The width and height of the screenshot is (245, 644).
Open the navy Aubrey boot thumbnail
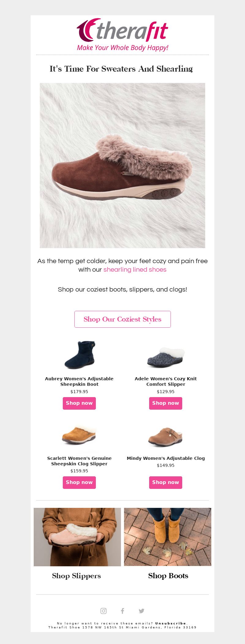pyautogui.click(x=80, y=355)
